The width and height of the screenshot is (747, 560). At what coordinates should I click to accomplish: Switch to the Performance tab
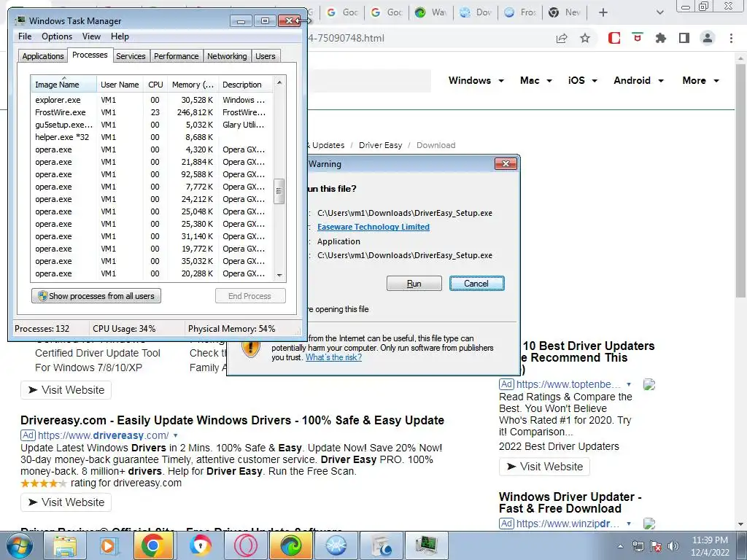(177, 56)
